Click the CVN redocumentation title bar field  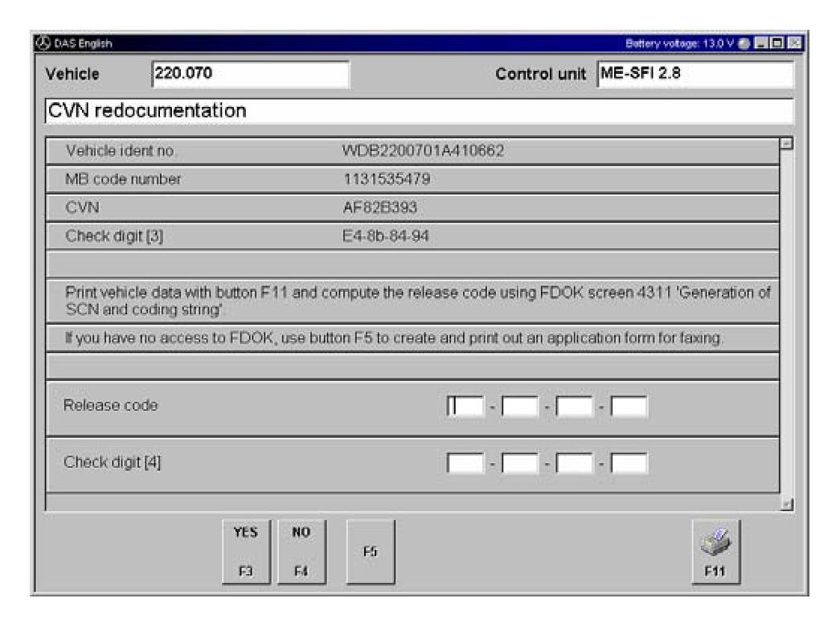coord(418,110)
